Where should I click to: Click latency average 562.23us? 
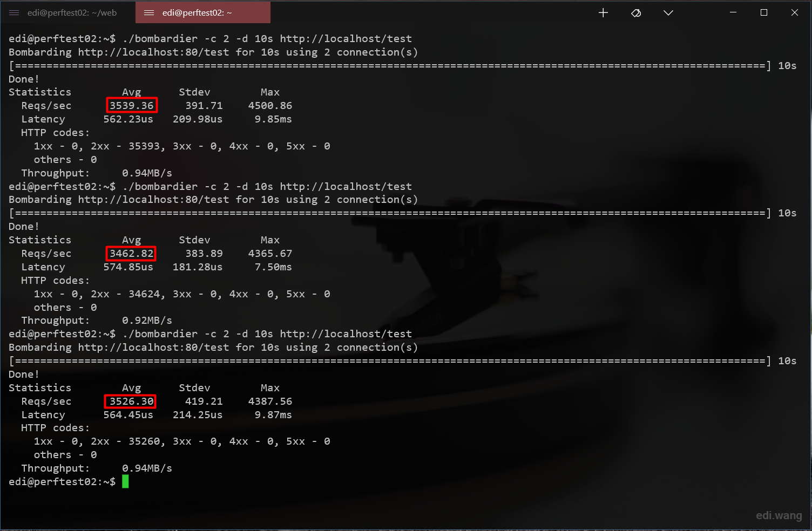[x=128, y=119]
